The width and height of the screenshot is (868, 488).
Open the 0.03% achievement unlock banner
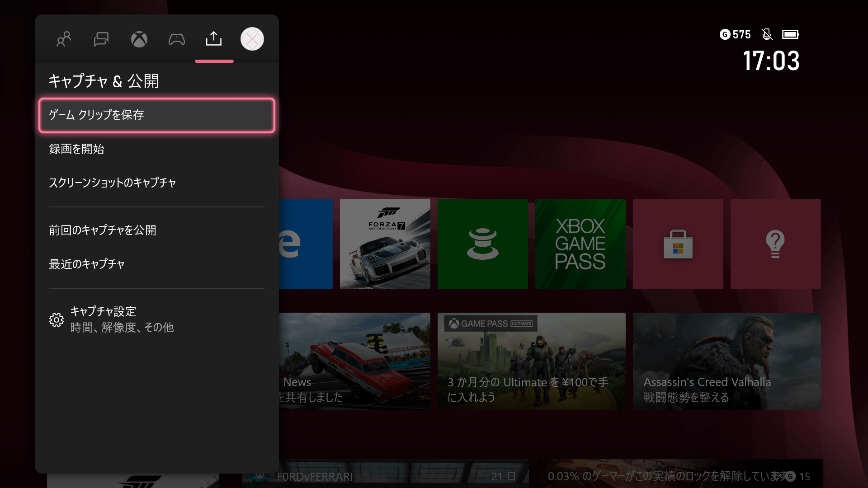679,474
